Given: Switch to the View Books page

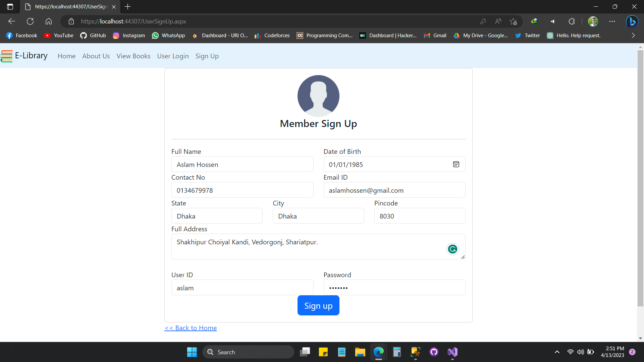Looking at the screenshot, I should 133,56.
